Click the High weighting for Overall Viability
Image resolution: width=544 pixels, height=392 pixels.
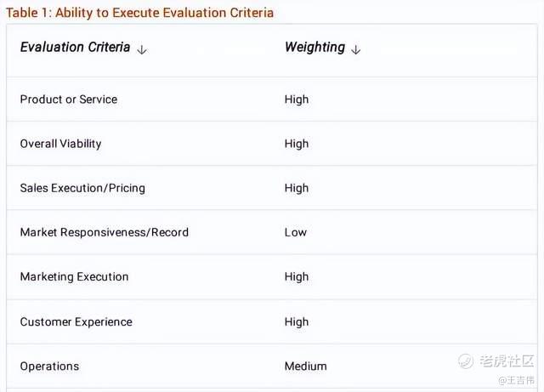click(x=297, y=144)
